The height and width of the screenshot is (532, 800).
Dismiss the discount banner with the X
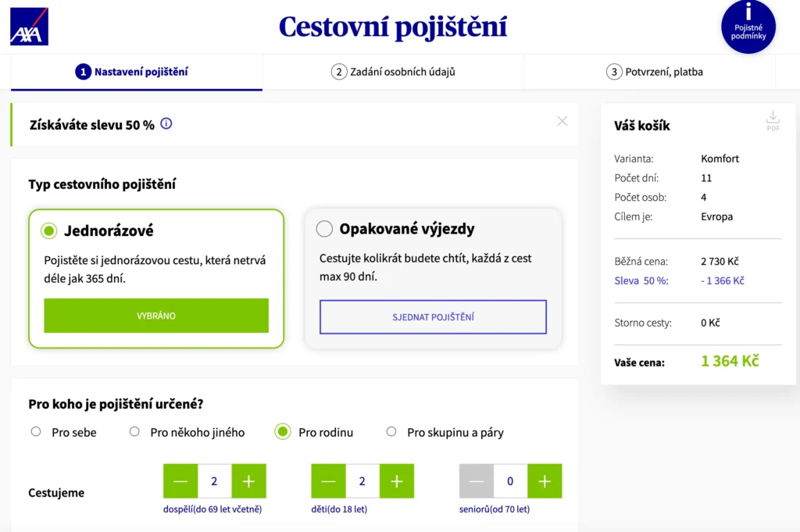pos(562,121)
